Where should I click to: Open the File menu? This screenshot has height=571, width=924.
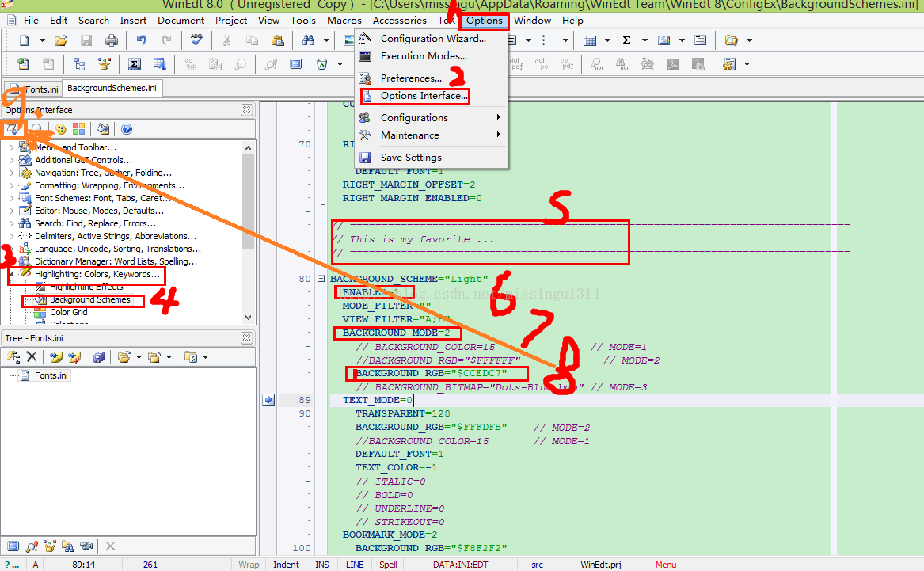[31, 20]
